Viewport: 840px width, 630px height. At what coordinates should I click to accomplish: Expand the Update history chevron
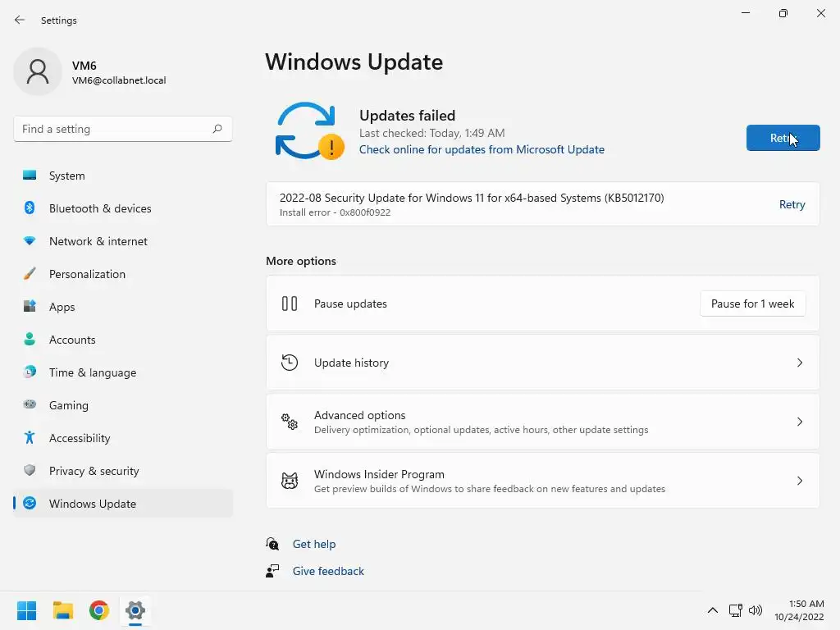[800, 363]
